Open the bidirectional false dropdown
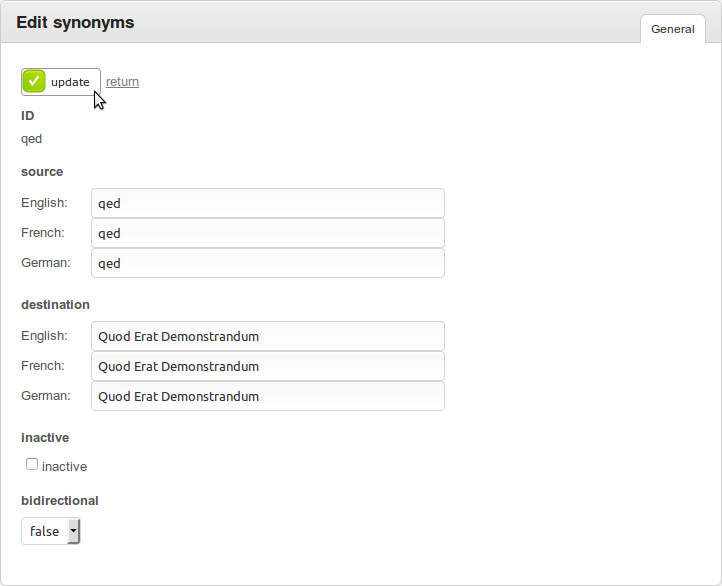 coord(51,531)
